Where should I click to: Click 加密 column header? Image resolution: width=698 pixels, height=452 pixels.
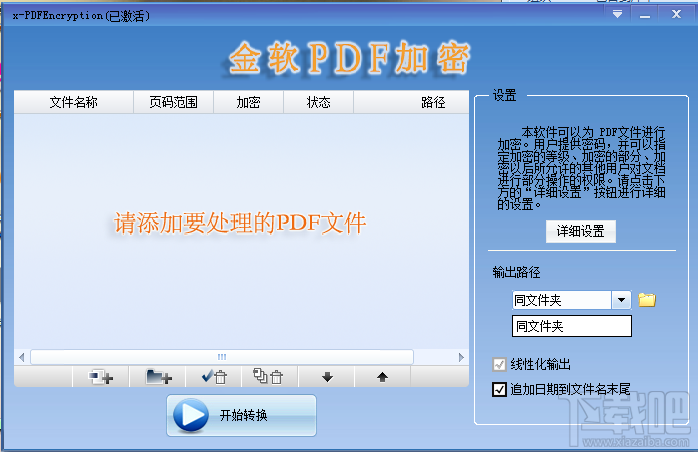[x=248, y=102]
